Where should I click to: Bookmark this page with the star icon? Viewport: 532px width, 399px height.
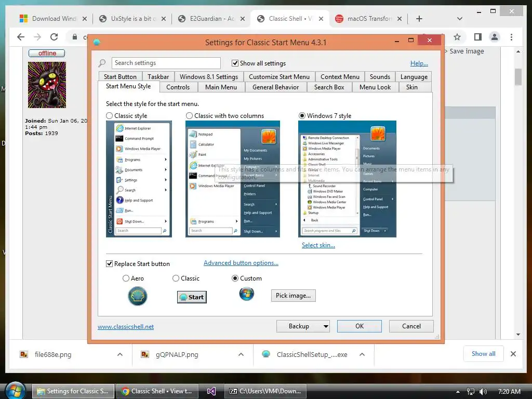click(x=457, y=37)
